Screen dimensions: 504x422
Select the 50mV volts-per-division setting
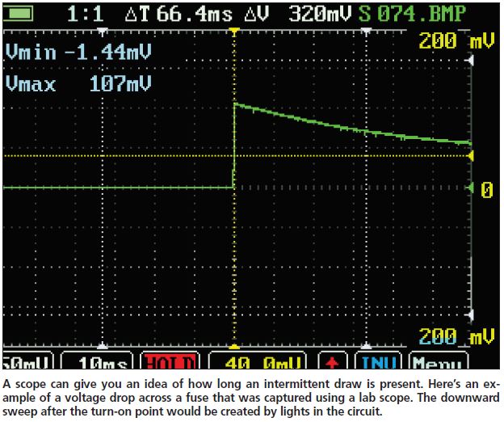pos(27,361)
